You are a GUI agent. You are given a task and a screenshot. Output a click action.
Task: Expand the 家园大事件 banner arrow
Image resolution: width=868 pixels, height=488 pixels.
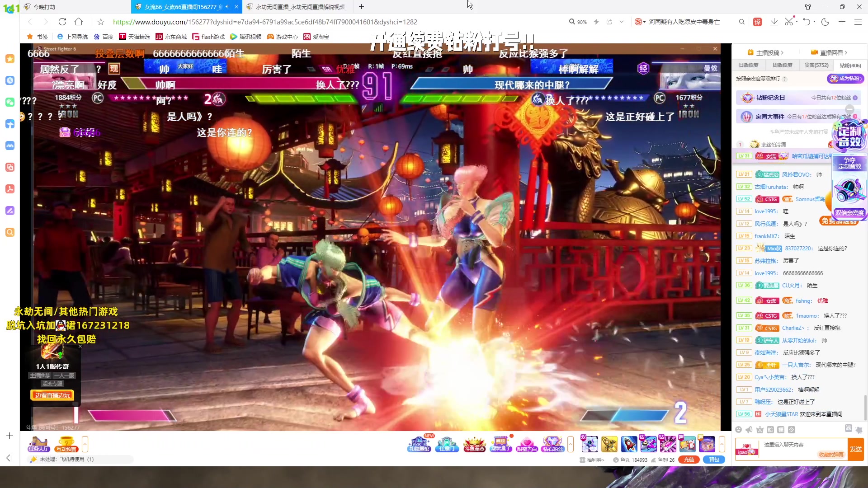pos(855,116)
